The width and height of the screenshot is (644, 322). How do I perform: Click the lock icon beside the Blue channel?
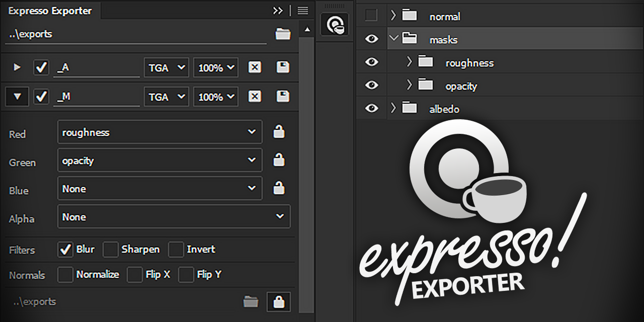pyautogui.click(x=279, y=189)
